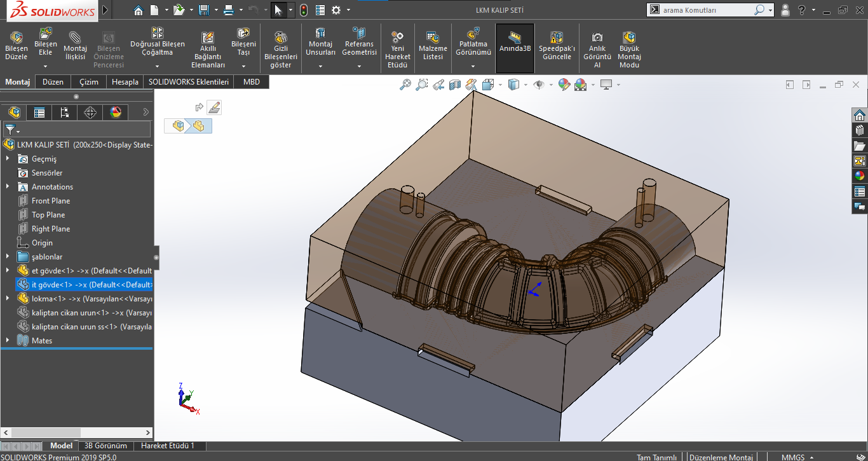Screen dimensions: 868x461
Task: Click Save icon in quick toolbar
Action: 203,10
